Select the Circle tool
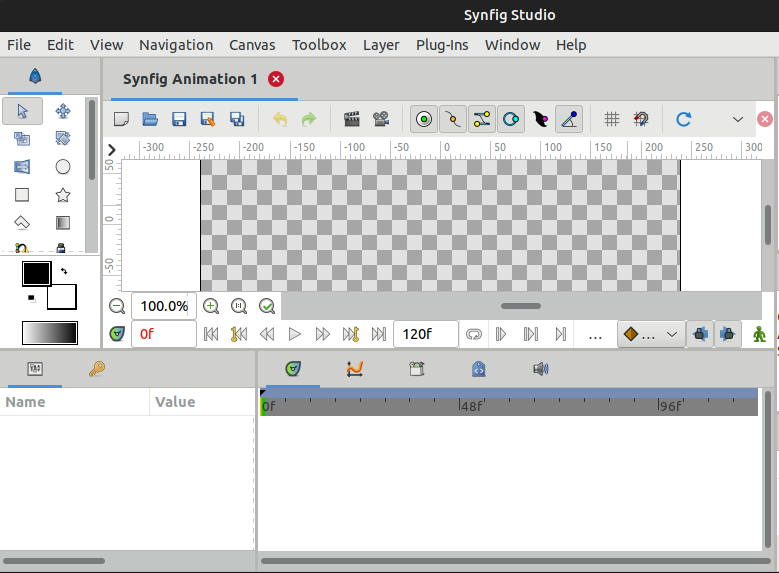Screen dimensions: 779x573 pyautogui.click(x=63, y=166)
